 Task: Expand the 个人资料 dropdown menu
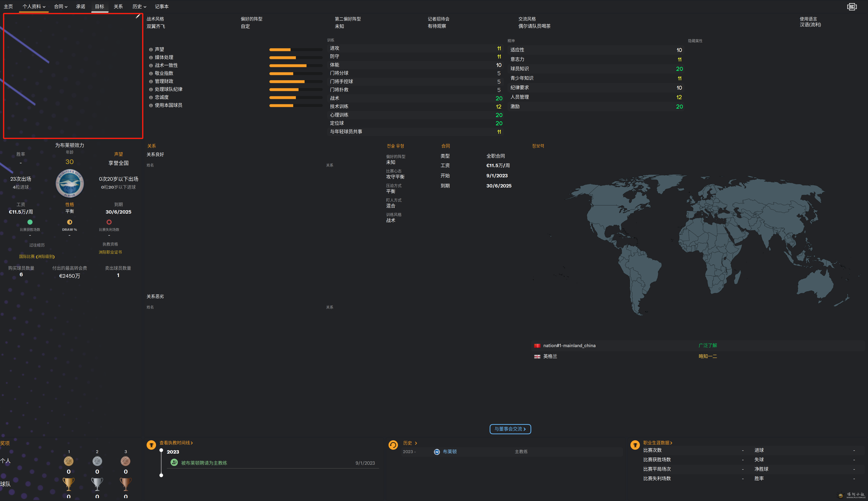(x=34, y=7)
